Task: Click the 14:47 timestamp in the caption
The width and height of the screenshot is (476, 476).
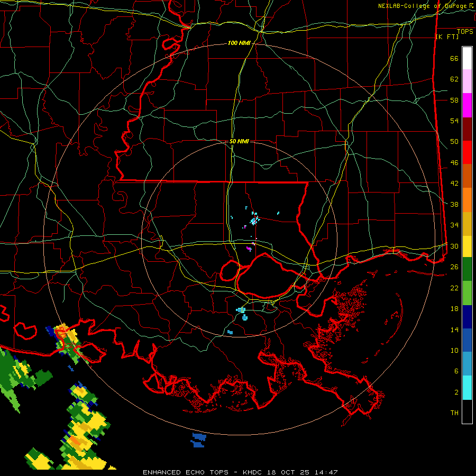Action: point(326,472)
